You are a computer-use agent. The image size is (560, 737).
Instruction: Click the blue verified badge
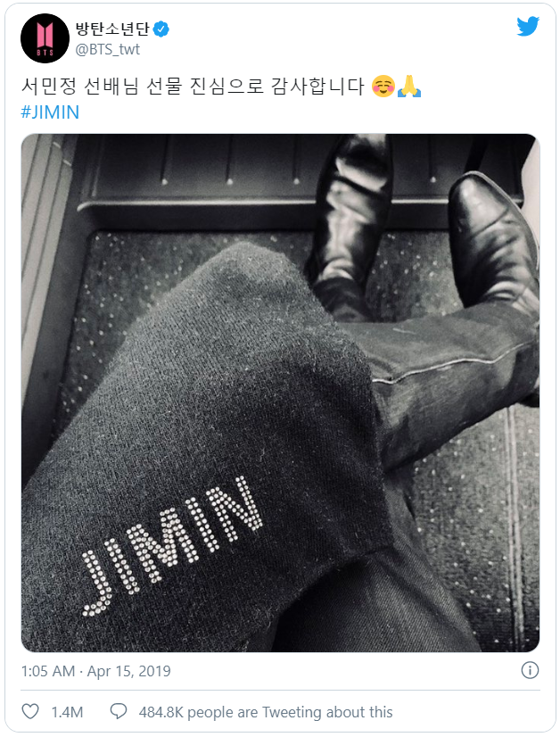point(161,29)
